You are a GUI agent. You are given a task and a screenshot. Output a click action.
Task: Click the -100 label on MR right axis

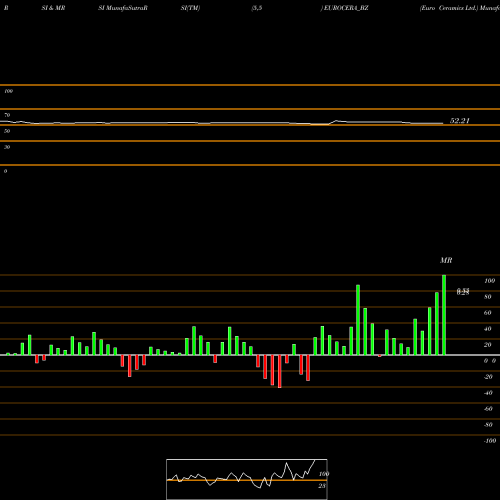[490, 441]
